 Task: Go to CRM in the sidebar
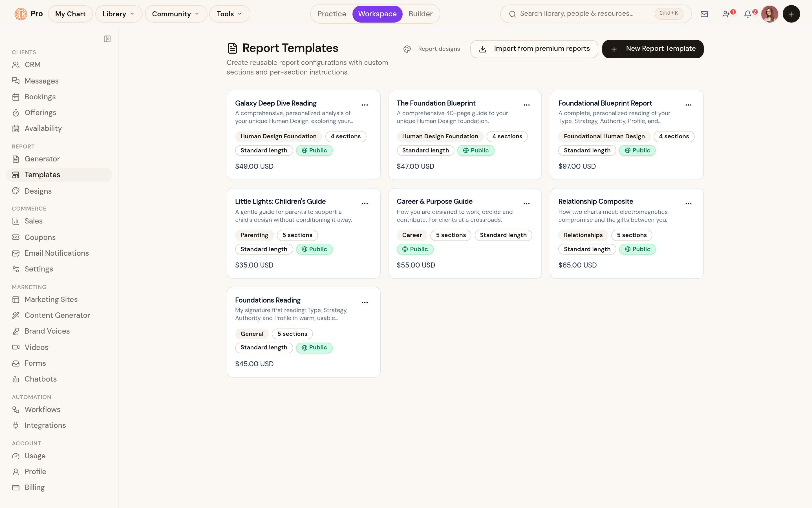[59, 65]
